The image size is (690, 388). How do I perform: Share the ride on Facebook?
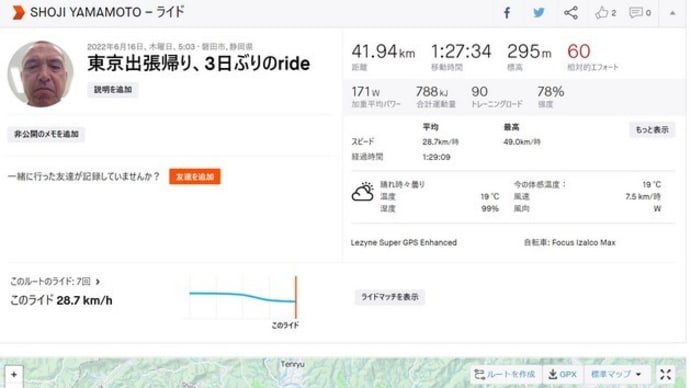507,13
